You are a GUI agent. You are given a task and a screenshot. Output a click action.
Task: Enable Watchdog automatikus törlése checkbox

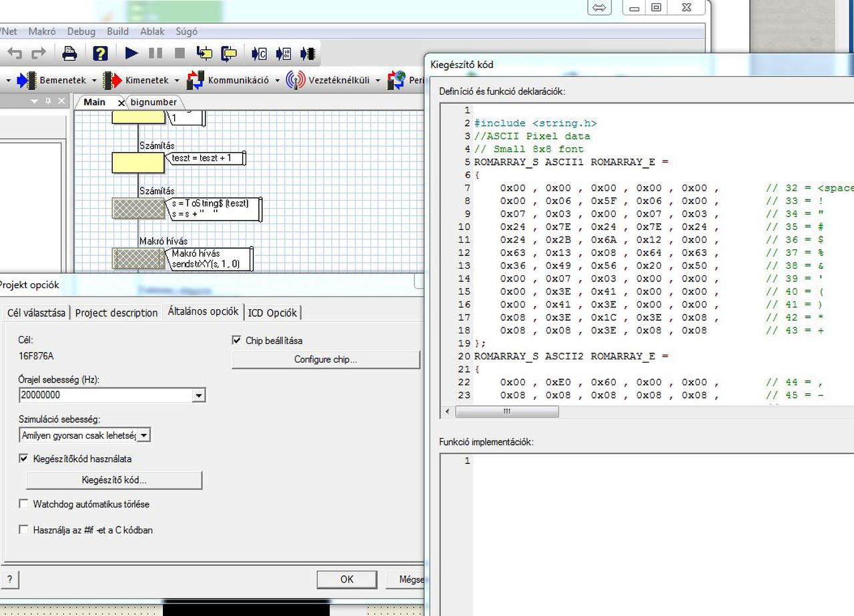click(x=24, y=504)
